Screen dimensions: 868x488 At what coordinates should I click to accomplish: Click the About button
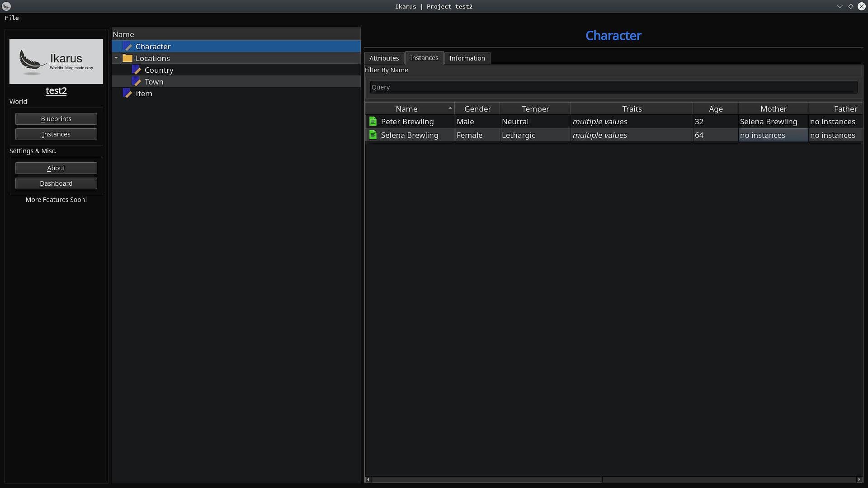(56, 168)
